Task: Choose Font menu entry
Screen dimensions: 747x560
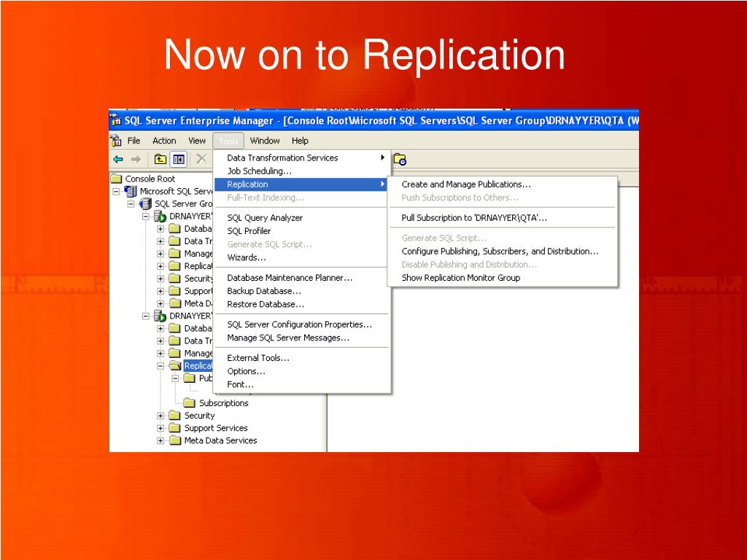Action: [301, 384]
